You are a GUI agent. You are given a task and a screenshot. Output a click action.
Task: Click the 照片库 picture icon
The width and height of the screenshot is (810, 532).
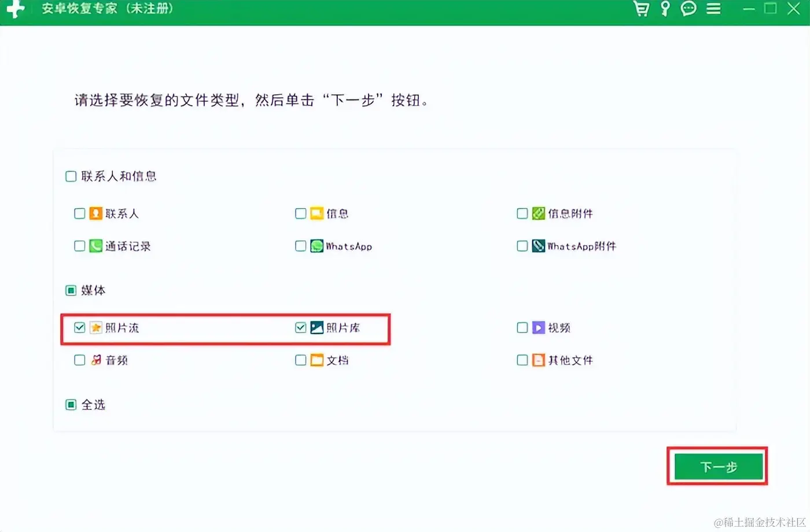click(x=316, y=328)
